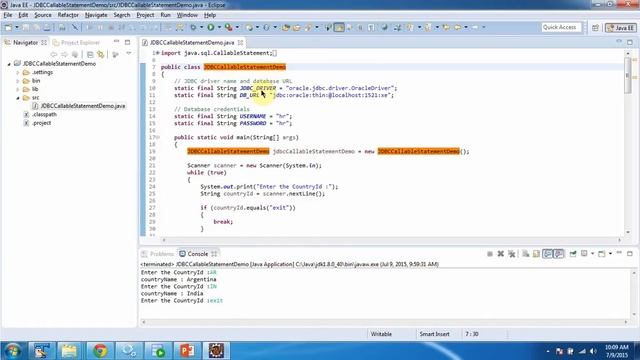Switch to the Problems tab

coord(158,254)
